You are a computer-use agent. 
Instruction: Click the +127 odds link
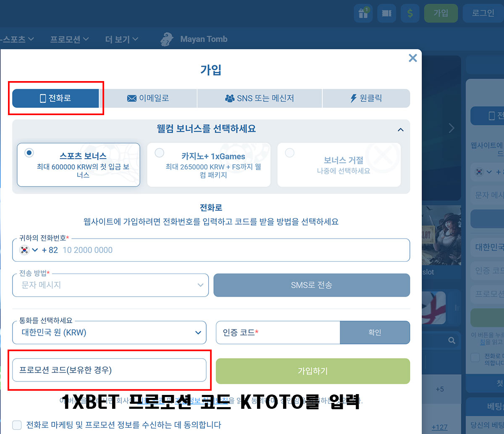tap(439, 427)
